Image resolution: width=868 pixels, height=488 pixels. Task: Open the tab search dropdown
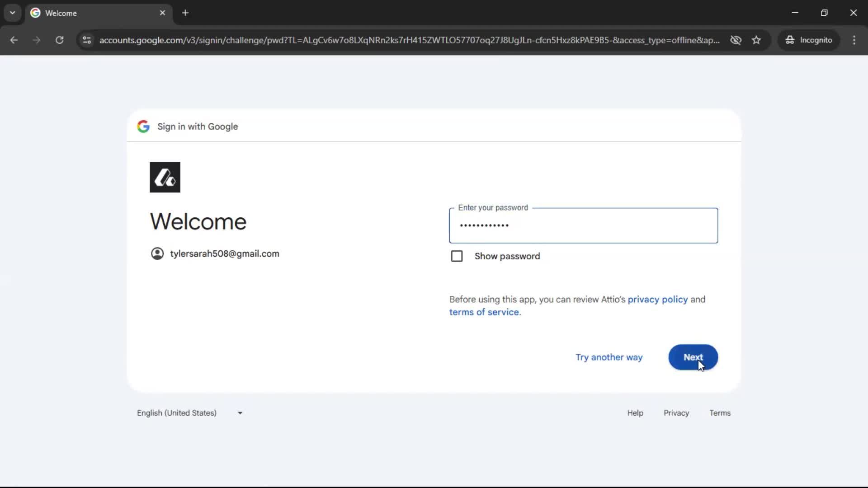pyautogui.click(x=12, y=13)
